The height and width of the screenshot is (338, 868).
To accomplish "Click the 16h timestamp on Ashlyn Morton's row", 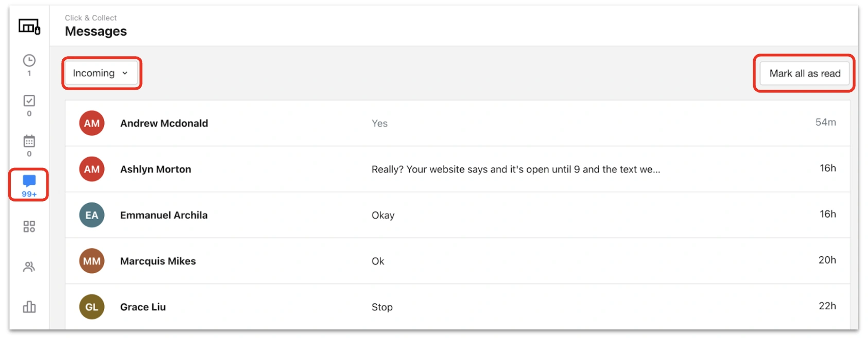I will pyautogui.click(x=828, y=168).
